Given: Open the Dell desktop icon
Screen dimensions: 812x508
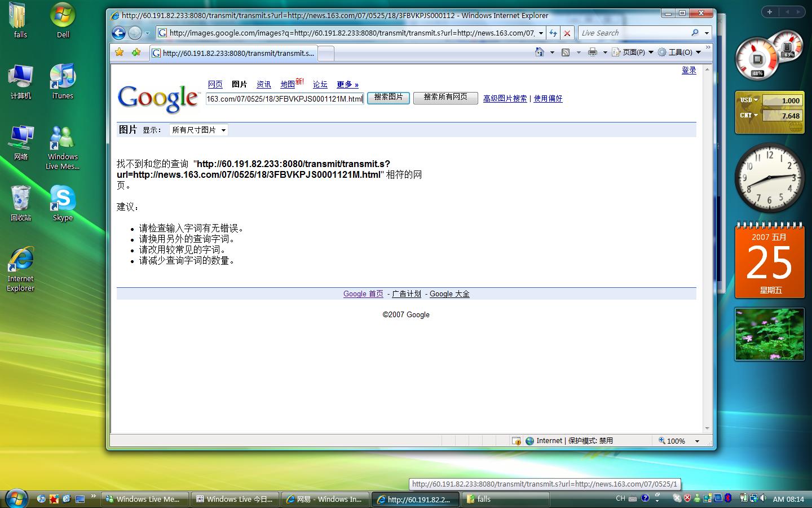Looking at the screenshot, I should click(63, 20).
